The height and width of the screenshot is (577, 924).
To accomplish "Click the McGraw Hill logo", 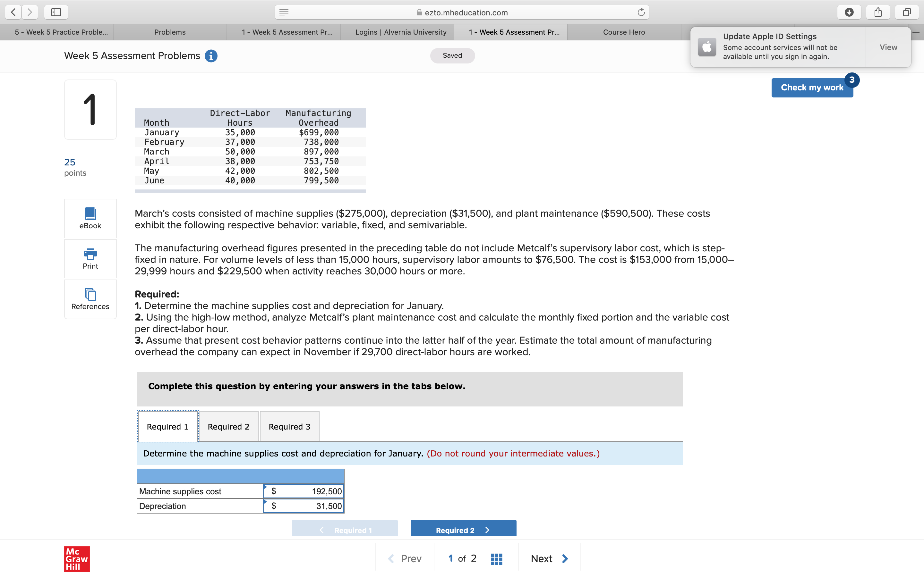I will pyautogui.click(x=76, y=559).
